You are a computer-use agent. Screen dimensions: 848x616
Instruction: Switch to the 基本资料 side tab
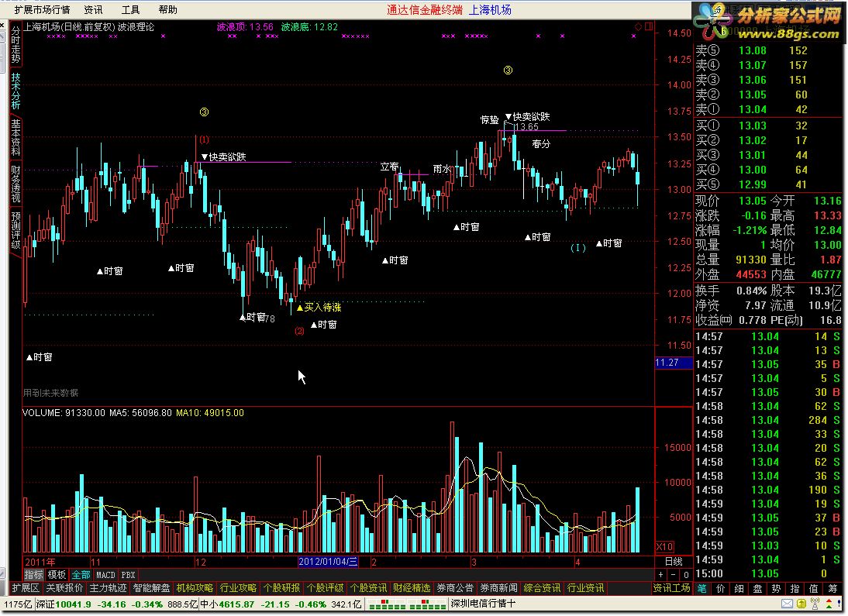click(16, 137)
